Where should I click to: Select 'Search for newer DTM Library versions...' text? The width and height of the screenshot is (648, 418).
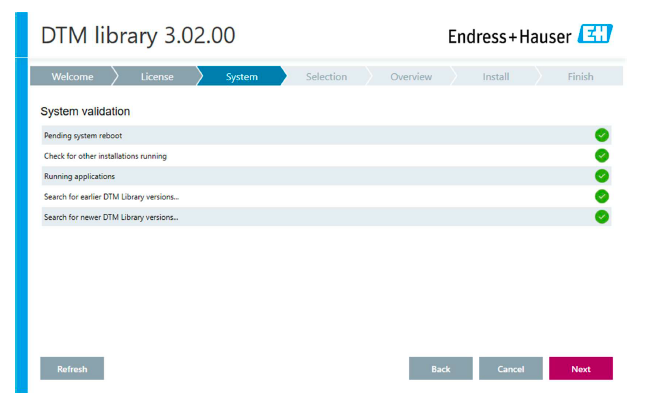[x=111, y=217]
